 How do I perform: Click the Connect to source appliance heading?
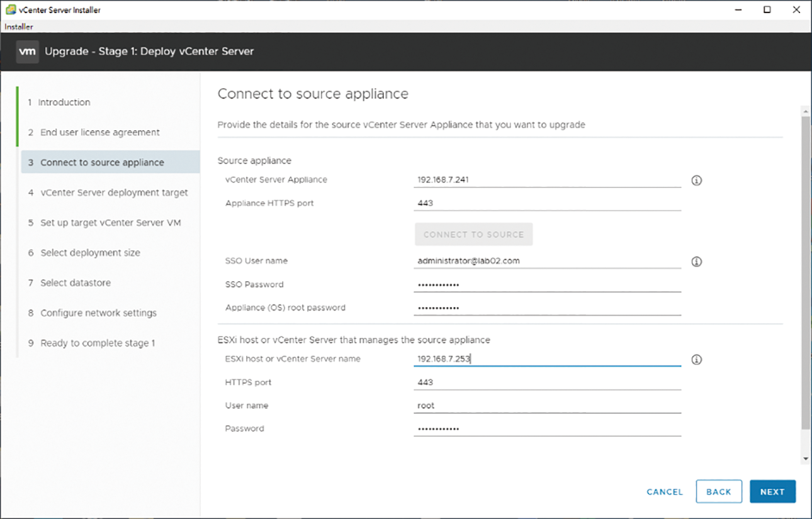(313, 94)
